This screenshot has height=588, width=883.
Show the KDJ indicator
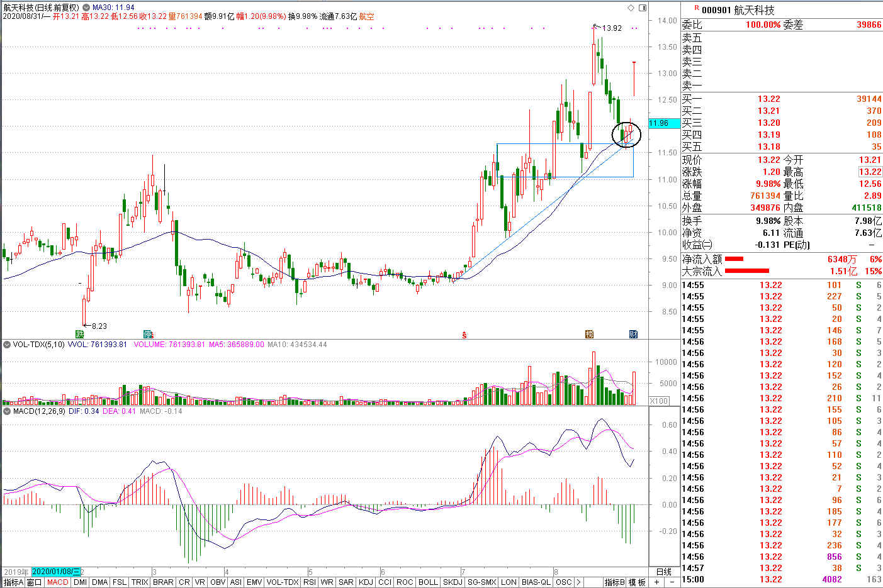366,582
